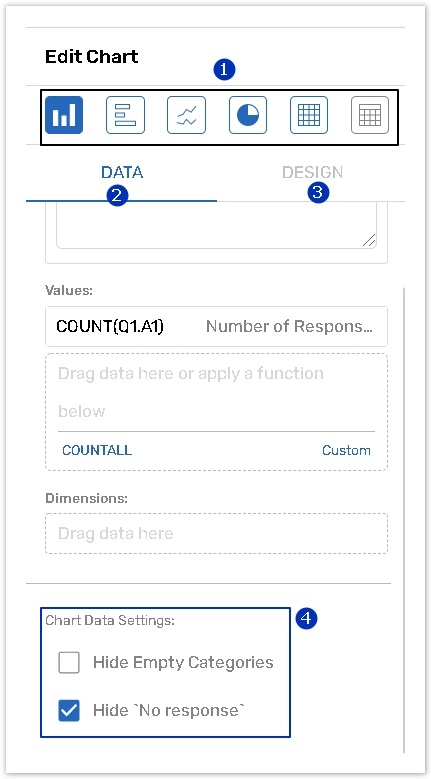Pick the blue grid table chart icon
Viewport: 431px width, 779px height.
(x=309, y=115)
